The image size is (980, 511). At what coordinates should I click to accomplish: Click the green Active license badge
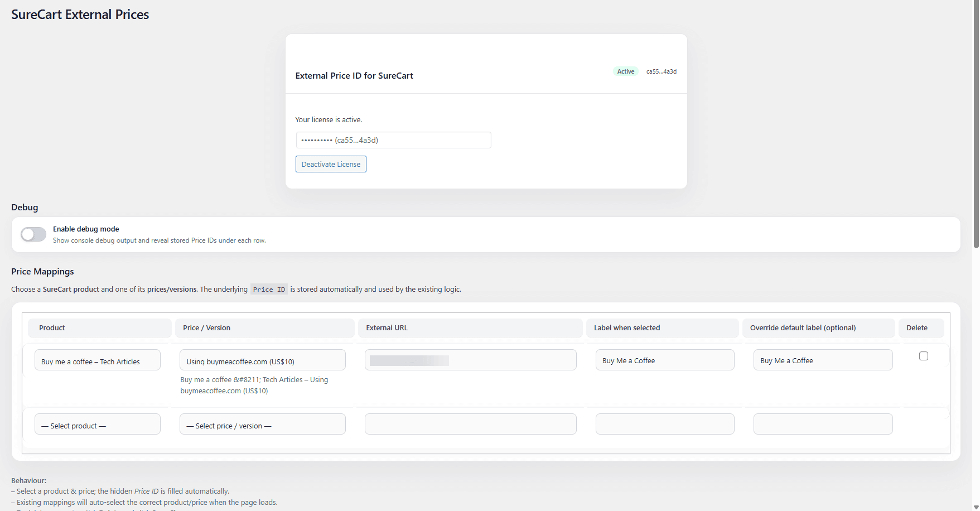coord(625,71)
